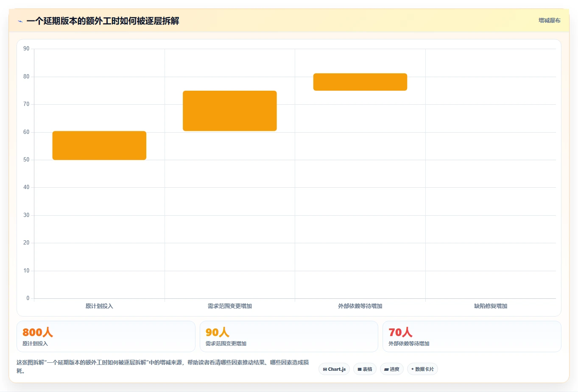Screen dimensions: 578x392
Task: Click the 进度 tag chip
Action: coord(392,369)
